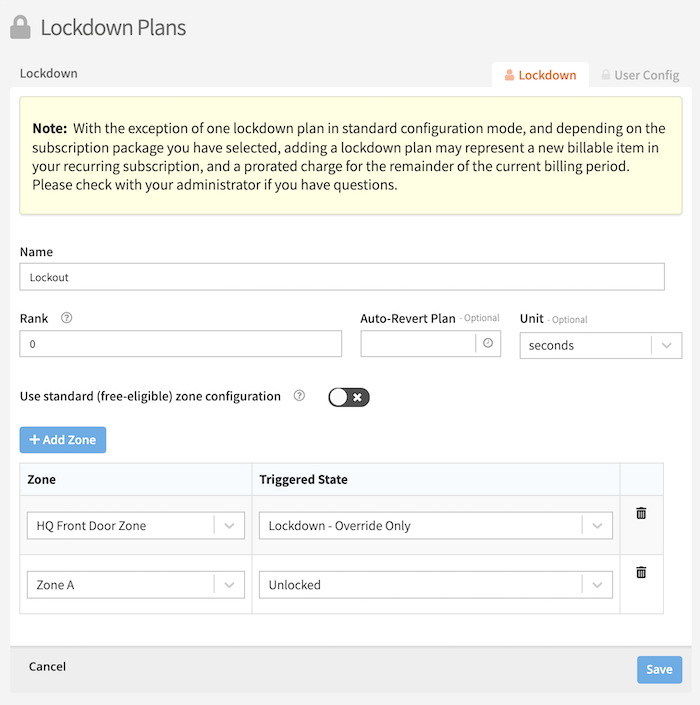Expand the HQ Front Door Zone dropdown
The width and height of the screenshot is (700, 705).
click(229, 526)
